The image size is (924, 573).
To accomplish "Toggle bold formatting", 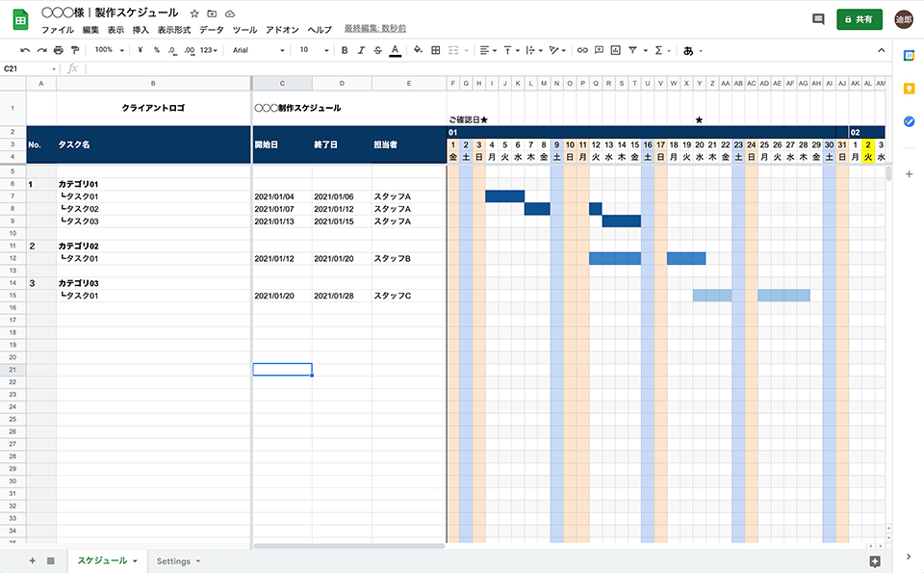I will (x=345, y=50).
